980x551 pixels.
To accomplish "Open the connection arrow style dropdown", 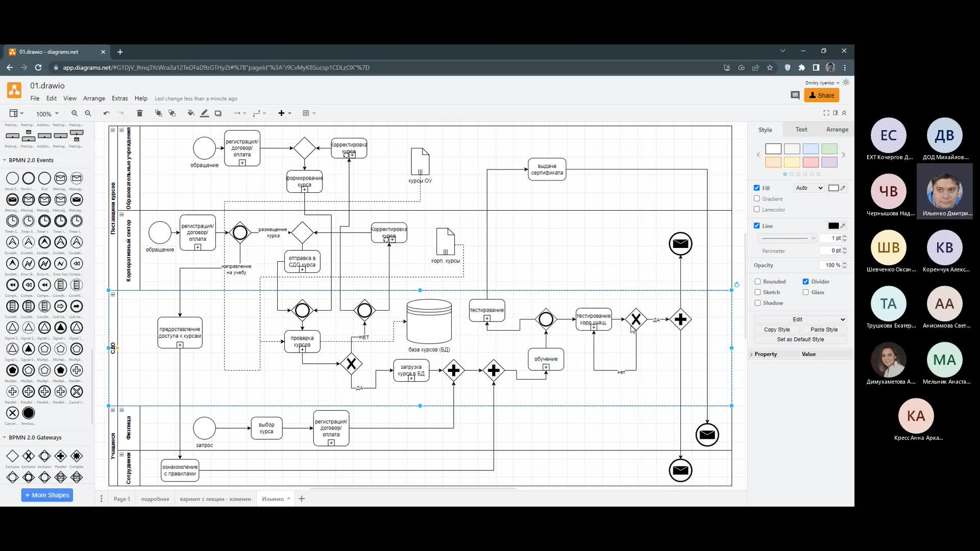I will pos(240,113).
